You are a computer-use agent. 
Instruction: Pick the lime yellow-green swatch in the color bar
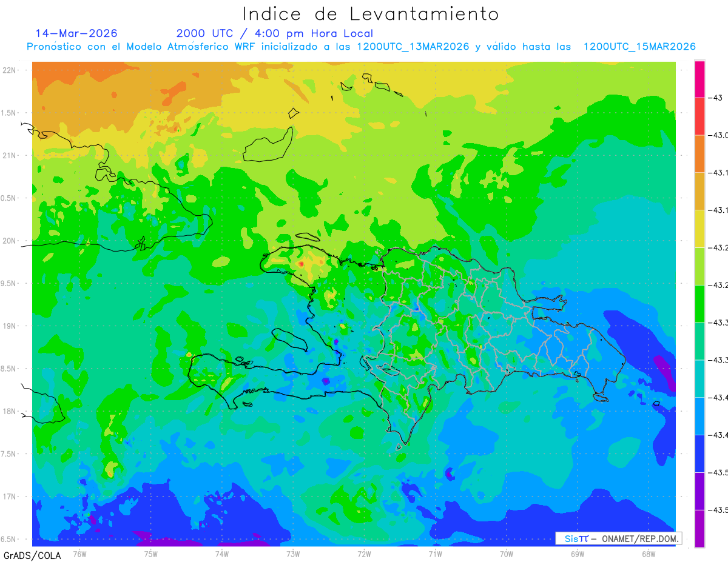click(x=699, y=266)
